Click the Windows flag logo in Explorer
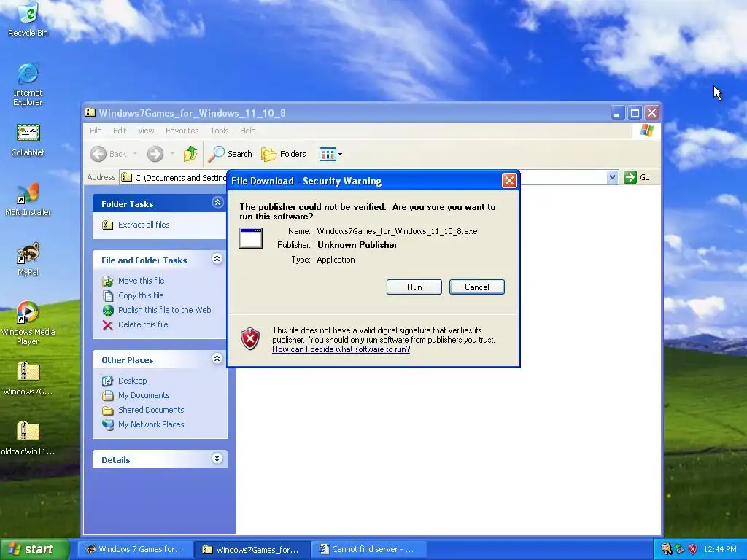The width and height of the screenshot is (747, 560). pos(647,131)
